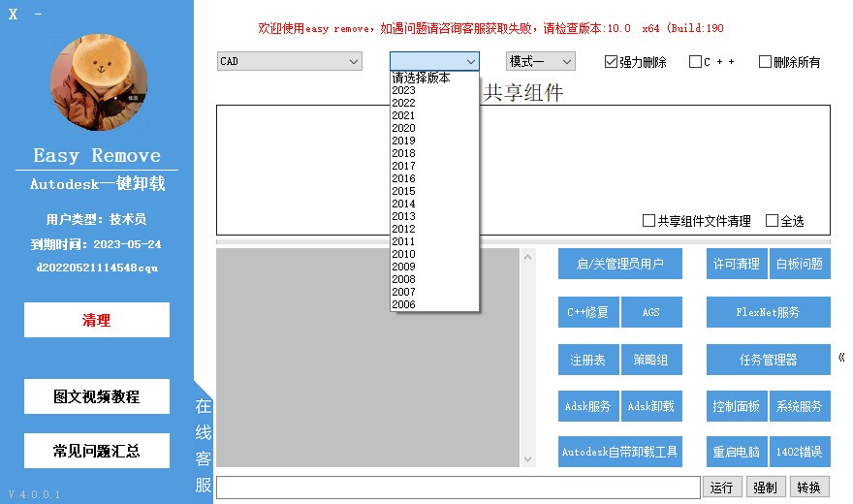Open 常见问题汇总 FAQ button

pyautogui.click(x=97, y=451)
